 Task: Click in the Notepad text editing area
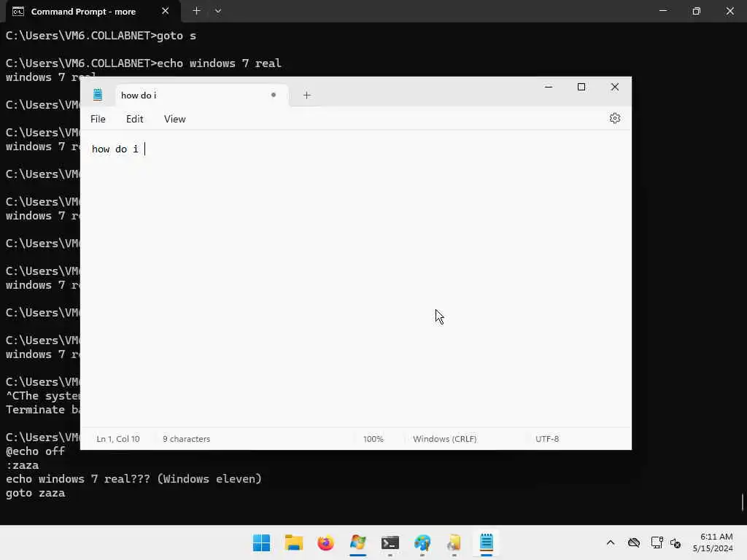click(x=355, y=279)
